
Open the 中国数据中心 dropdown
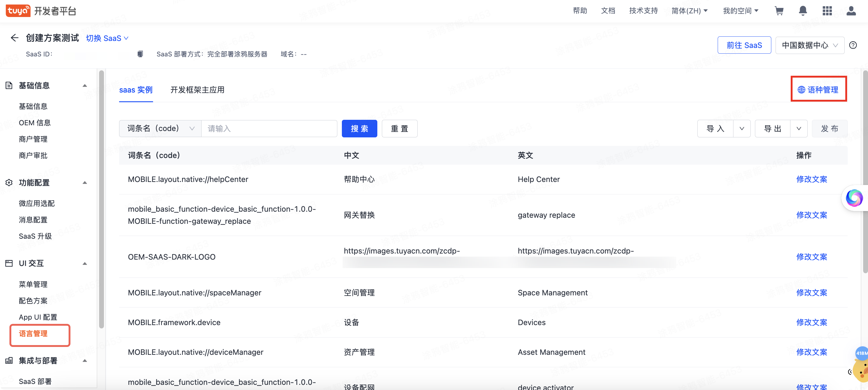point(810,45)
